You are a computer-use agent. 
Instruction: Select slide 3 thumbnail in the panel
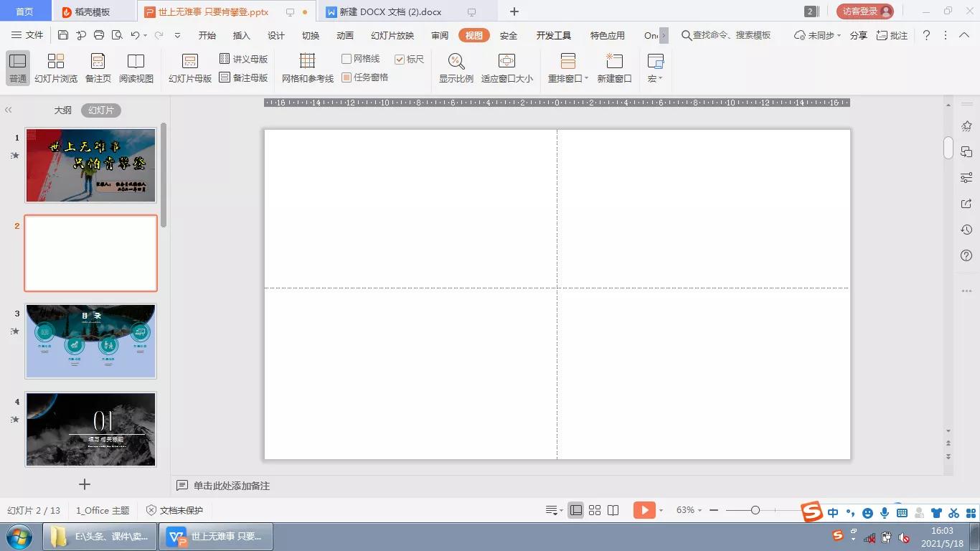[x=90, y=340]
